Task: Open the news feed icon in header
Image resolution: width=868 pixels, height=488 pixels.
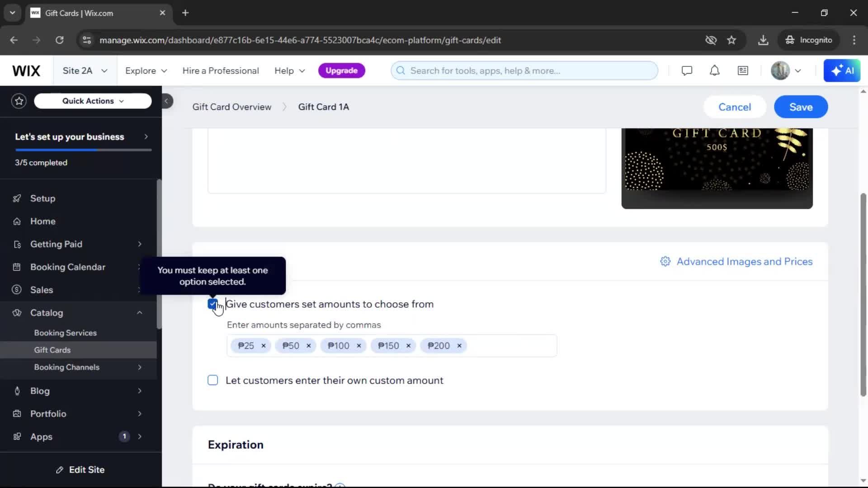Action: point(743,71)
